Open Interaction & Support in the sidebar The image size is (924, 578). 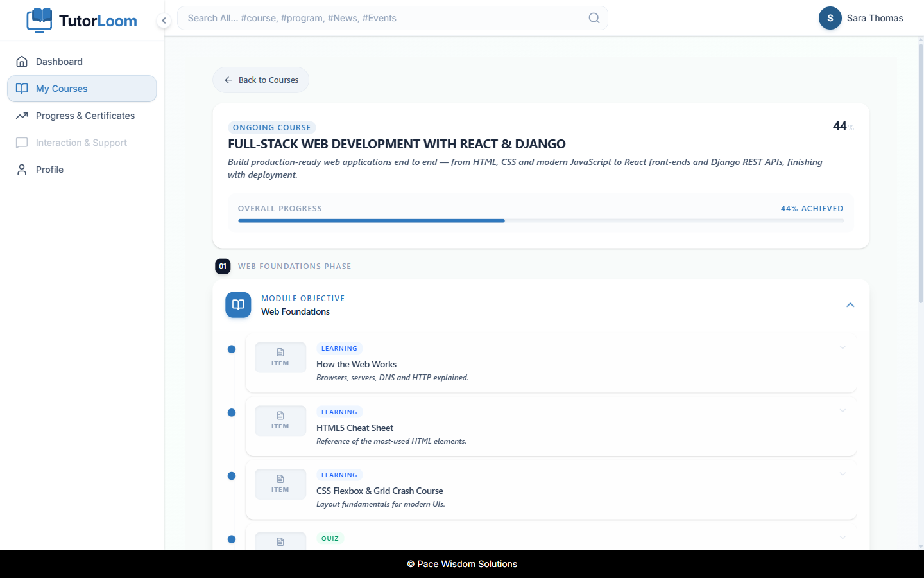pos(82,143)
